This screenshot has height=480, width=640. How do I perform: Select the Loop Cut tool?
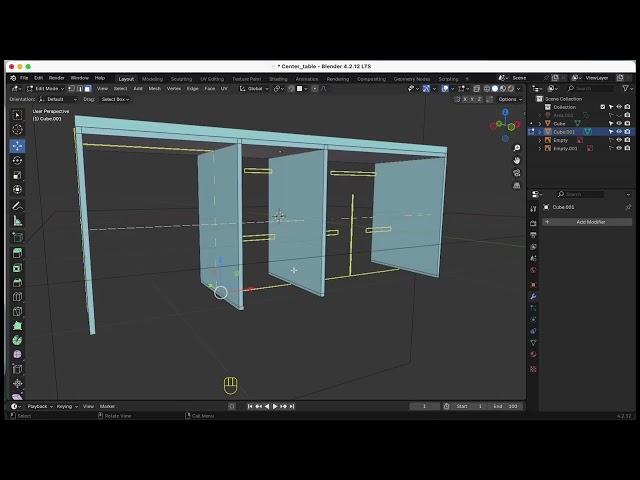pyautogui.click(x=17, y=297)
